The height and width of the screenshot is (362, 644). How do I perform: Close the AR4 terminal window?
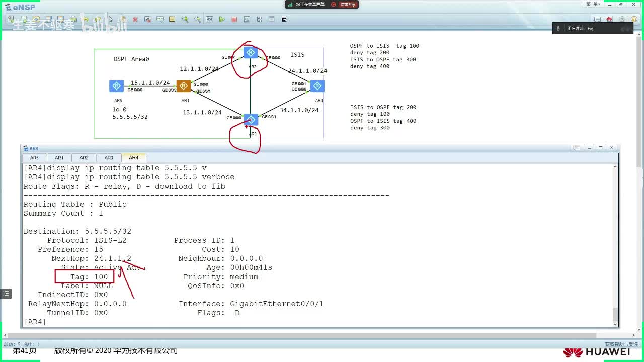click(x=612, y=148)
